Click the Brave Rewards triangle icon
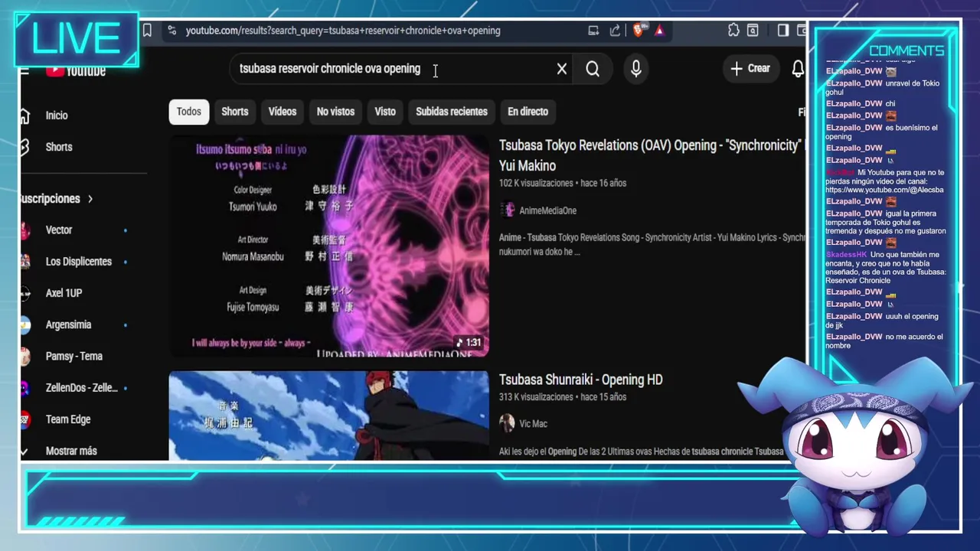Image resolution: width=980 pixels, height=551 pixels. [659, 31]
